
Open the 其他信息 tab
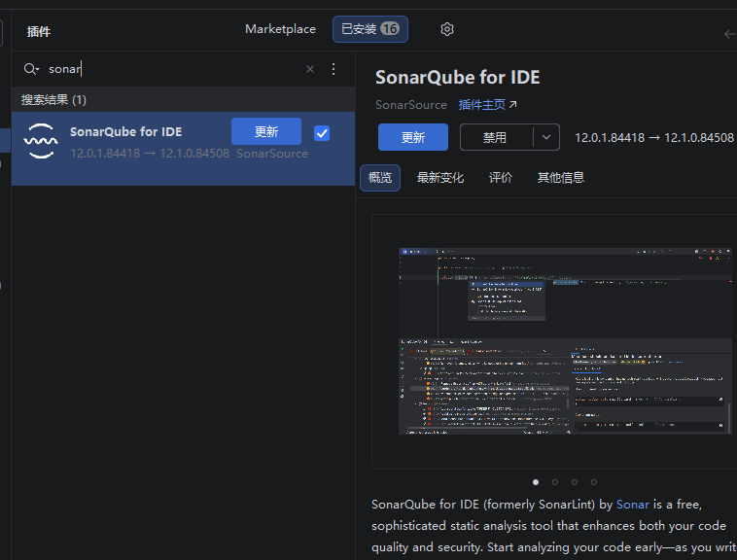561,178
